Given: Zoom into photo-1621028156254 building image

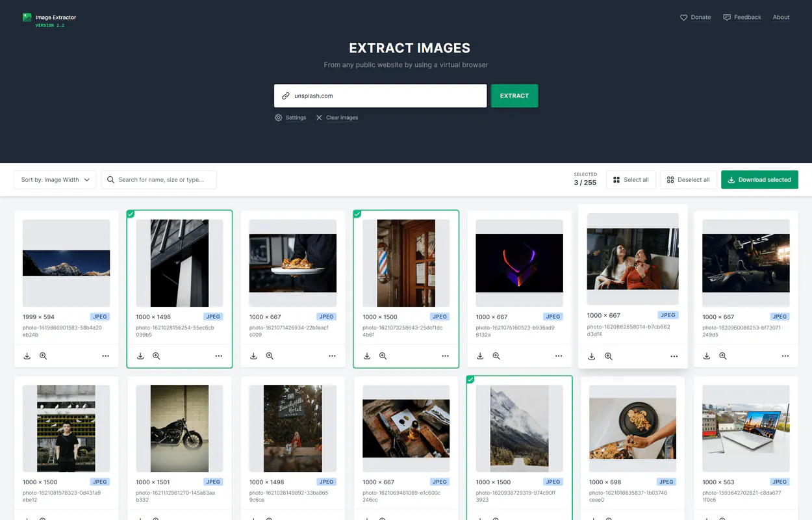Looking at the screenshot, I should pos(156,356).
